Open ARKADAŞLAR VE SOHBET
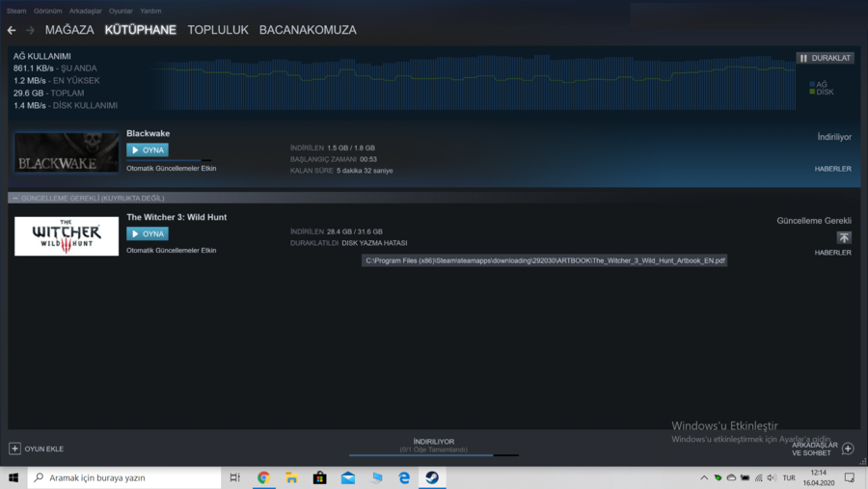This screenshot has height=489, width=868. point(814,449)
